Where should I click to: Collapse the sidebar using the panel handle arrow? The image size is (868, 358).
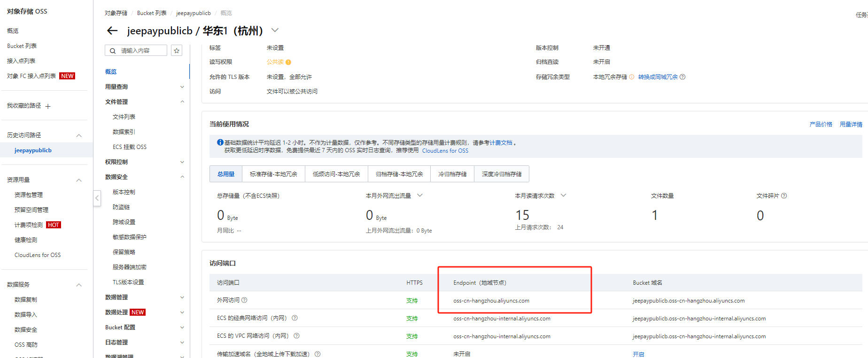click(97, 198)
